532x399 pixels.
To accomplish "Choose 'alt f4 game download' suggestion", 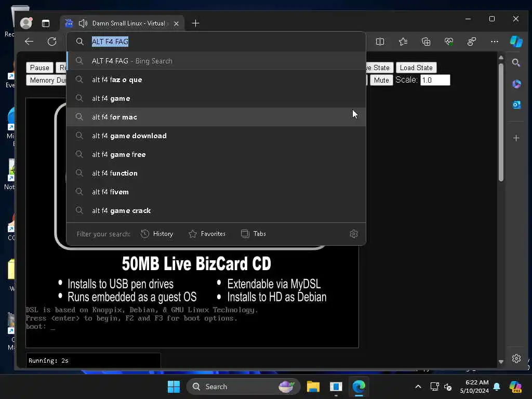I will 216,136.
